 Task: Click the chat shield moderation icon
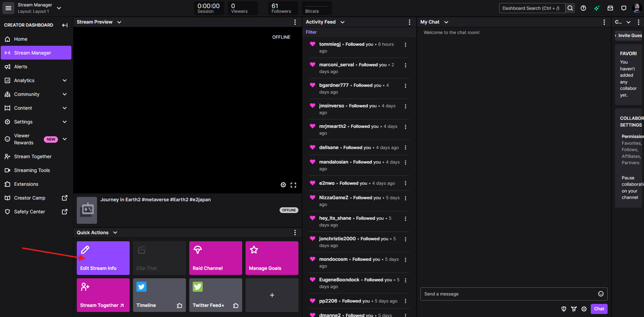click(x=563, y=309)
